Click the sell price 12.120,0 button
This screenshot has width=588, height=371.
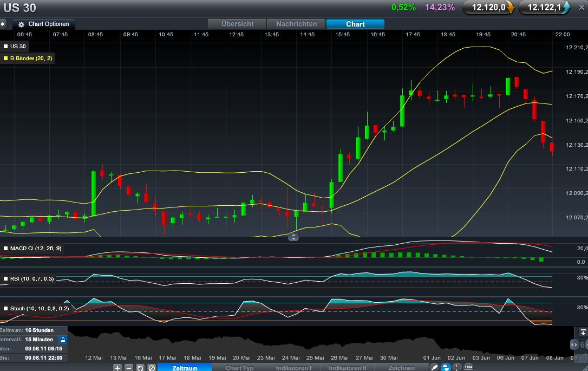point(486,8)
